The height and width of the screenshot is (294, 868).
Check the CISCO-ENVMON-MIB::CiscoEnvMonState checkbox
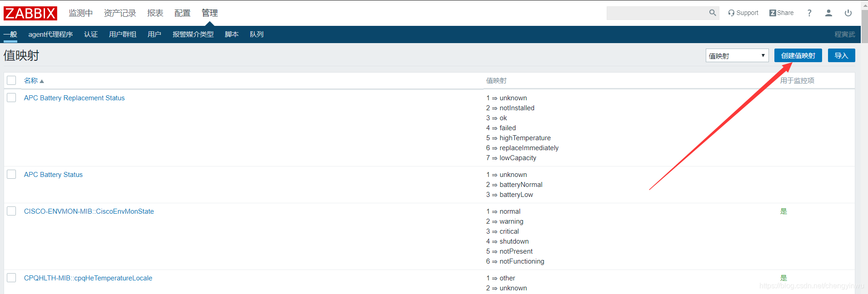pos(11,211)
